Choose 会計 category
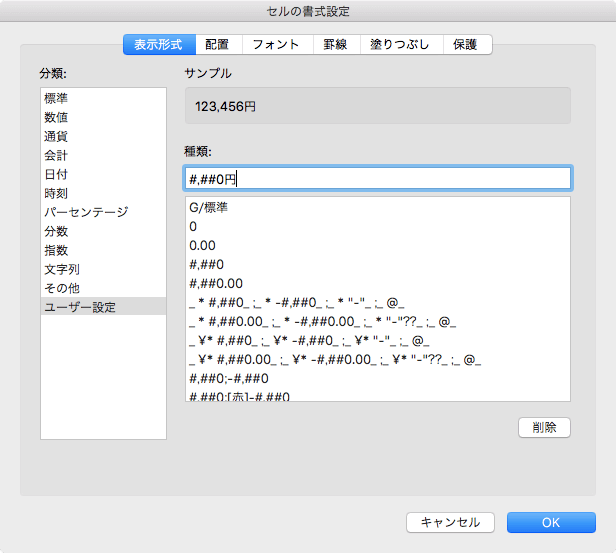Image resolution: width=616 pixels, height=553 pixels. click(x=103, y=155)
